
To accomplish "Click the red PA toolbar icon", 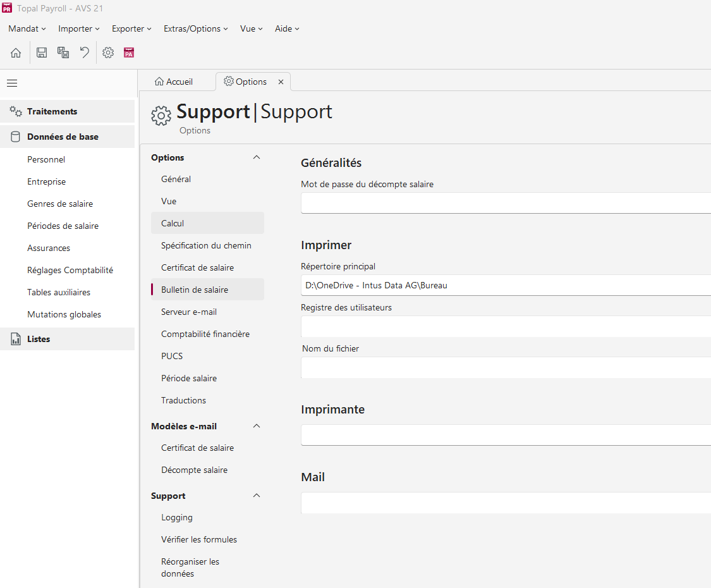I will [129, 53].
